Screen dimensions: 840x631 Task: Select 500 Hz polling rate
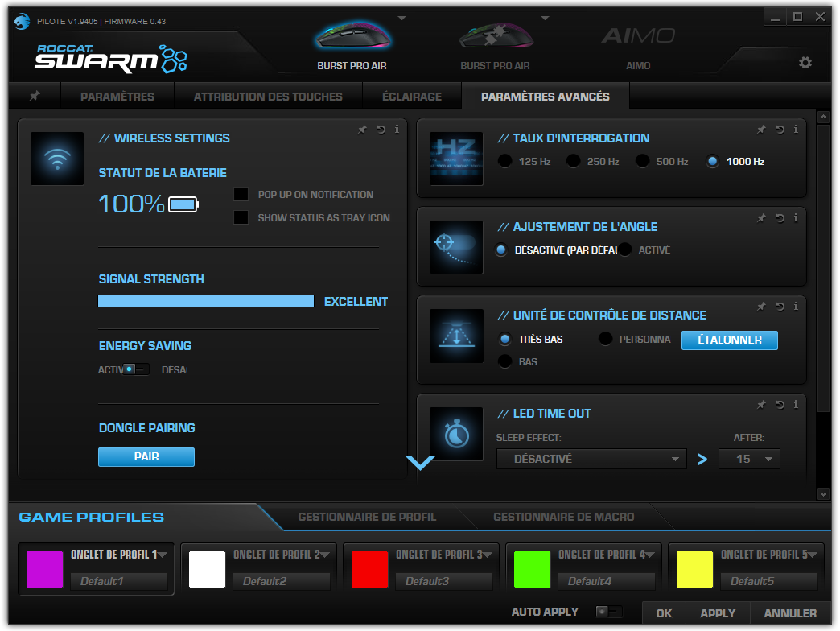click(642, 161)
